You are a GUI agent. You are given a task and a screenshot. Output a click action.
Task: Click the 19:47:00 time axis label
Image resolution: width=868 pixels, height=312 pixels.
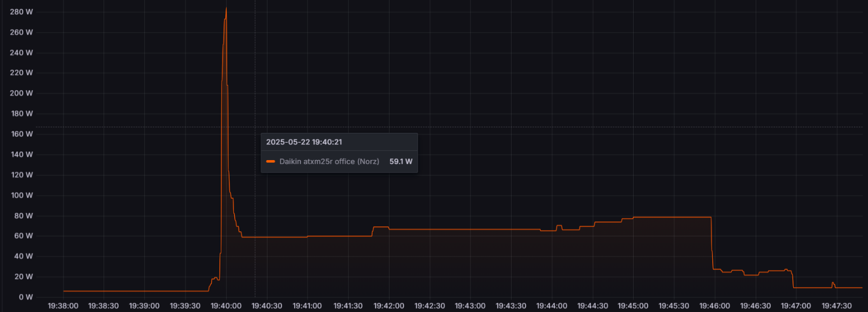click(796, 306)
